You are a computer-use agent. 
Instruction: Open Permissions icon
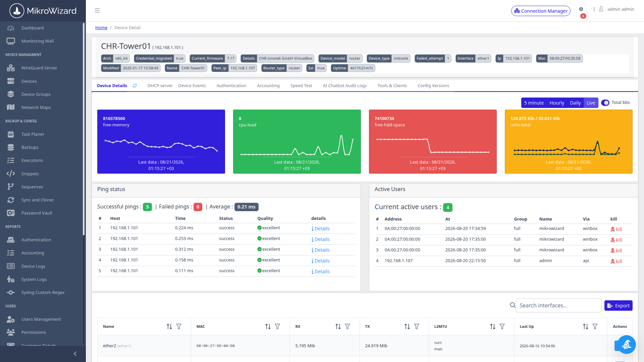click(11, 332)
